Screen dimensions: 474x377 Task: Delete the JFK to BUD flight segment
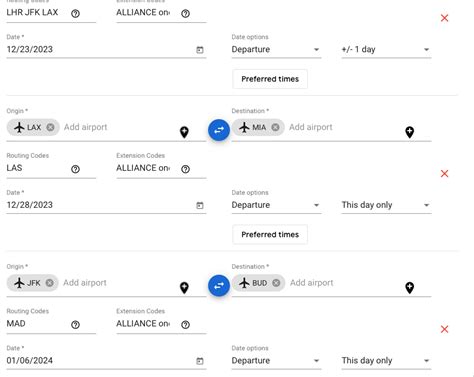coord(444,329)
